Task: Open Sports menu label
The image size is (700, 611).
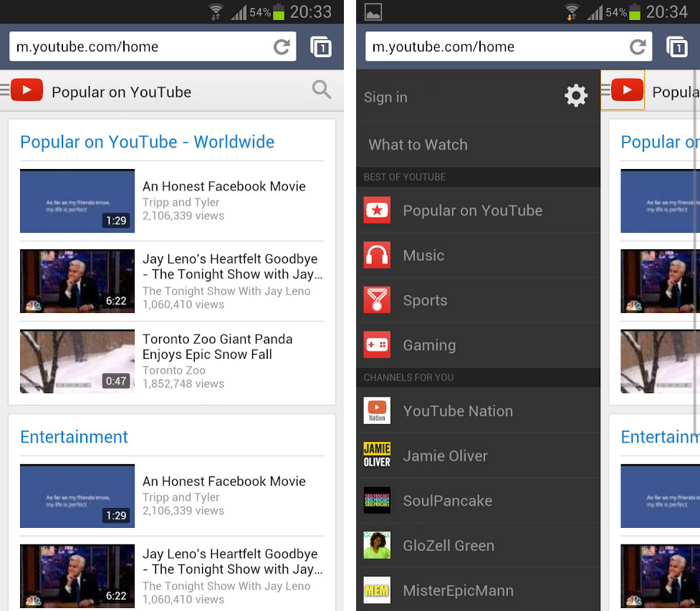Action: [x=425, y=300]
